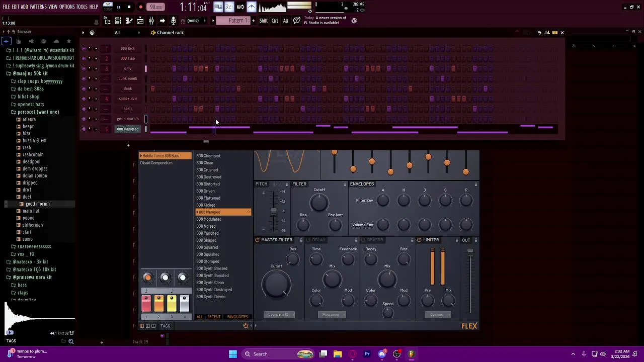Switch to the RECENT presets tab

pyautogui.click(x=214, y=317)
